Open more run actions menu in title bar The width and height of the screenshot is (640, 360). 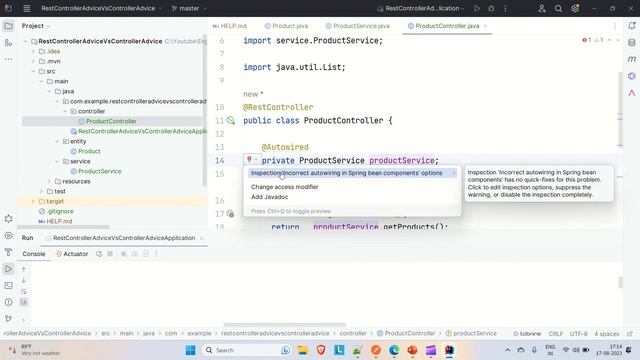(x=505, y=8)
